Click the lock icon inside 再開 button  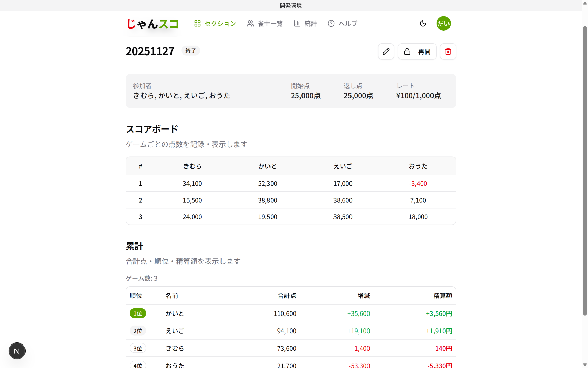(x=407, y=51)
